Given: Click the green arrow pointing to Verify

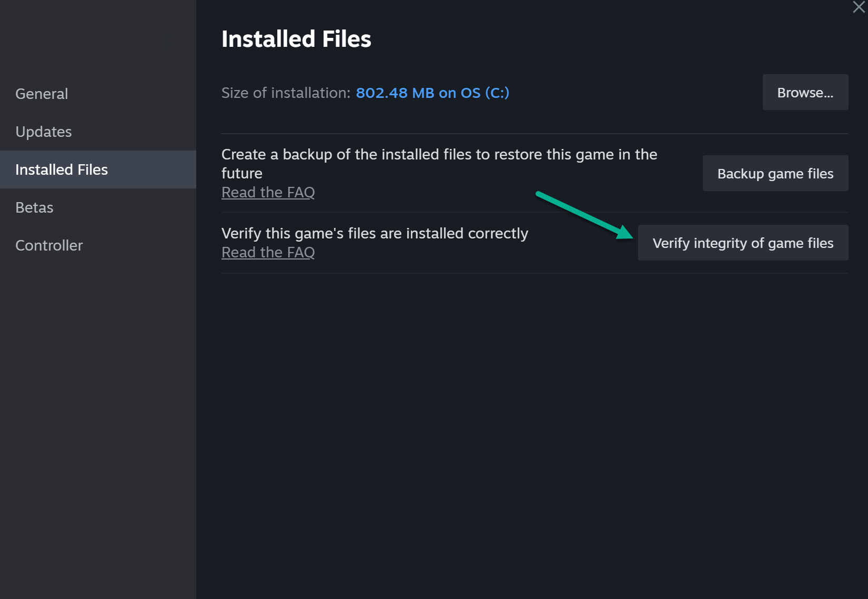Looking at the screenshot, I should point(584,215).
